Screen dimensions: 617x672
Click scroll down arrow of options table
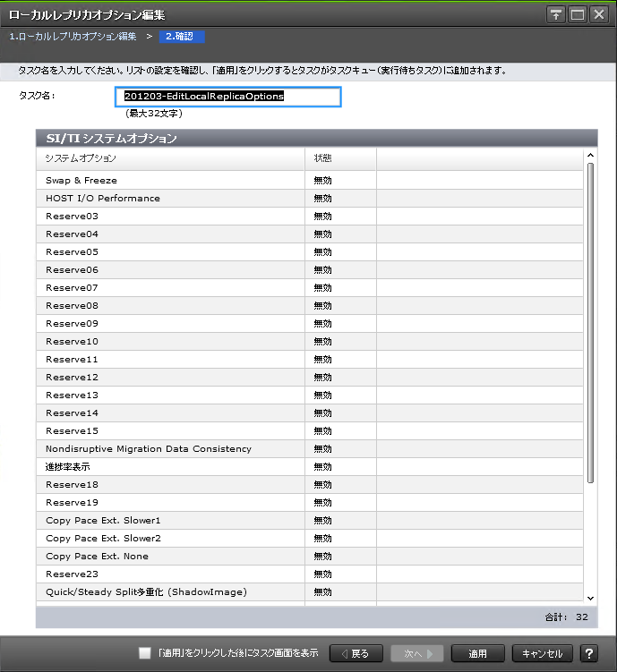point(590,599)
